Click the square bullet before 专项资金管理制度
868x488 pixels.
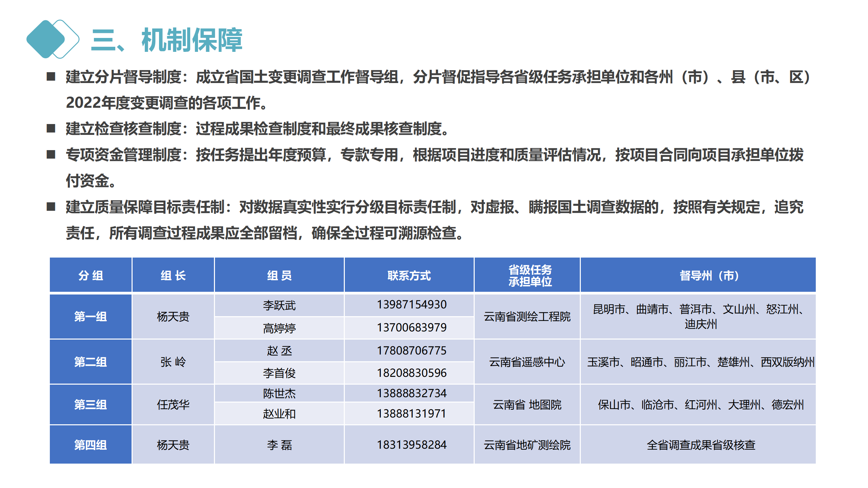tap(51, 154)
